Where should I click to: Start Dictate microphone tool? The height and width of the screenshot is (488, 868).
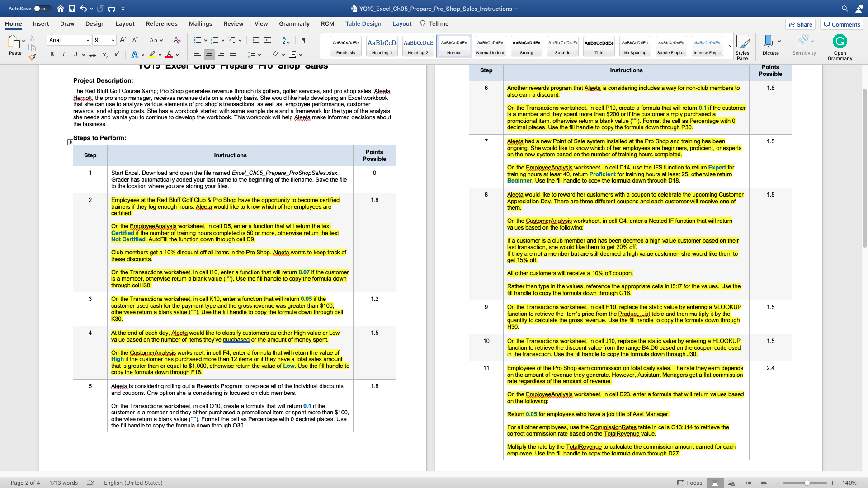[768, 42]
